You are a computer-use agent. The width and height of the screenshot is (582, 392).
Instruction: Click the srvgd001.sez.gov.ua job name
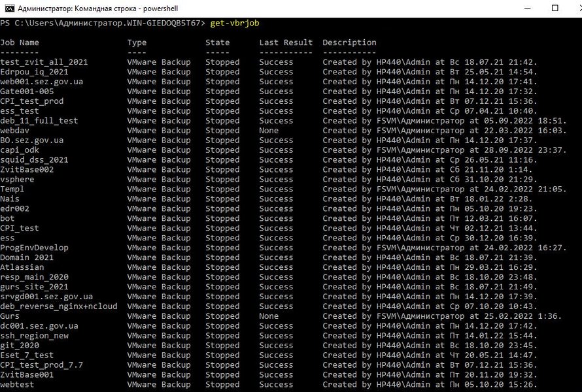click(46, 297)
